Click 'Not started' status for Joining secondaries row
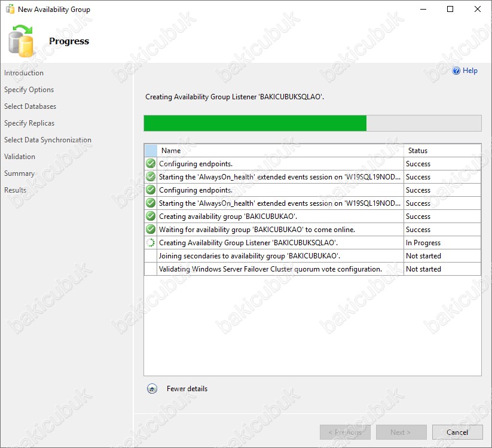This screenshot has height=448, width=492. click(x=442, y=256)
